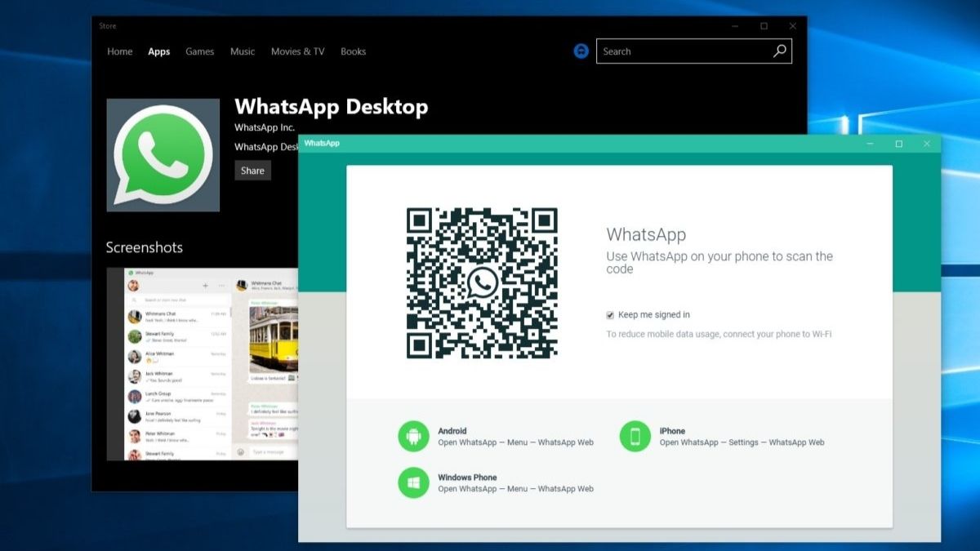This screenshot has height=551, width=980.
Task: Browse the Books section
Action: click(353, 51)
